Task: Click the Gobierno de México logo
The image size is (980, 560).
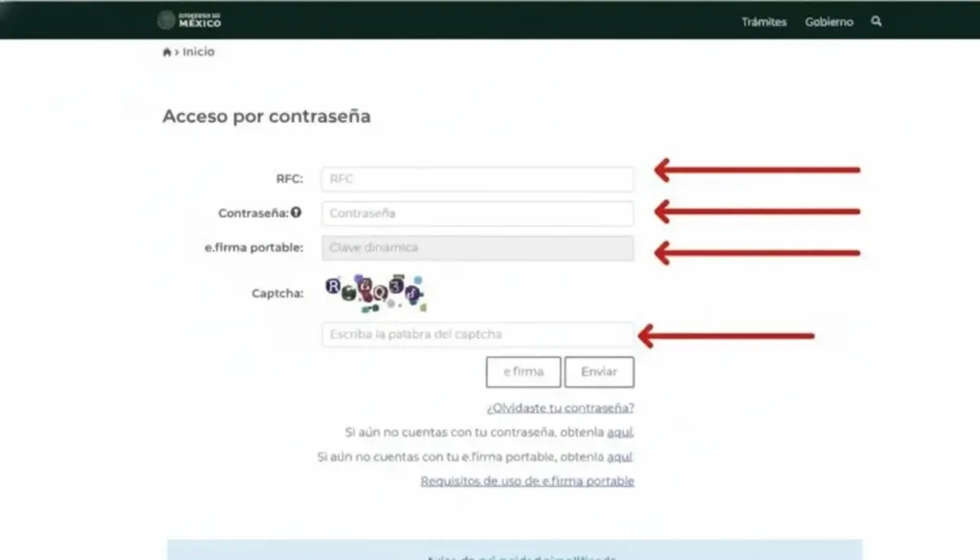Action: pyautogui.click(x=189, y=20)
